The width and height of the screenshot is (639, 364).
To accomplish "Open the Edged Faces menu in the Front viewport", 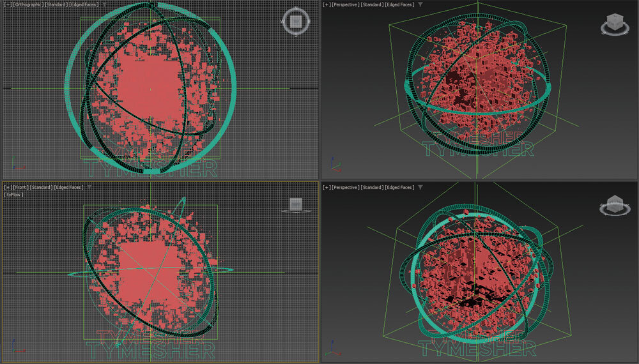I will click(x=69, y=187).
